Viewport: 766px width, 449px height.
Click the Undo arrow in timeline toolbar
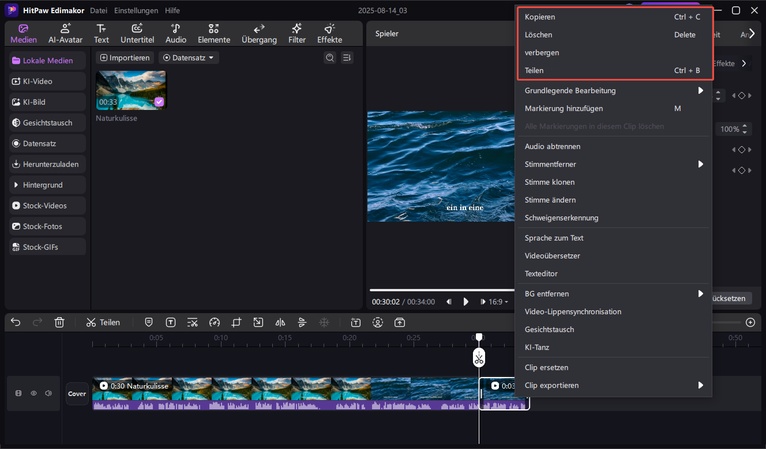16,322
